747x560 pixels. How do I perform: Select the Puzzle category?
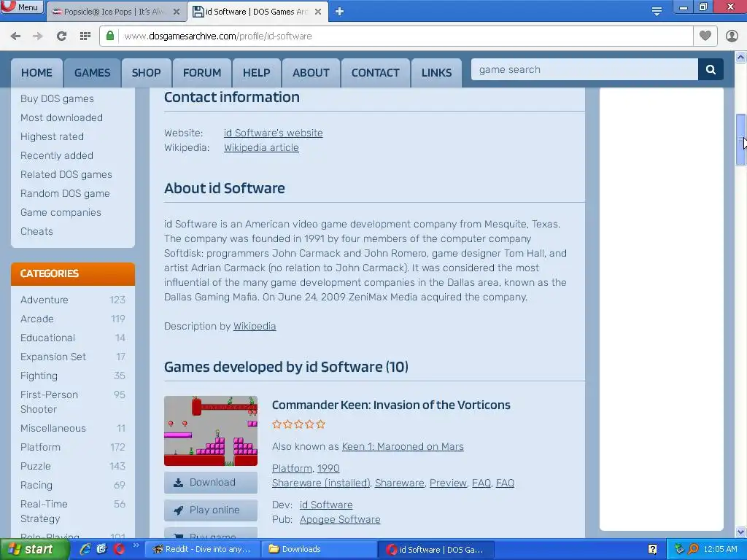(x=36, y=467)
